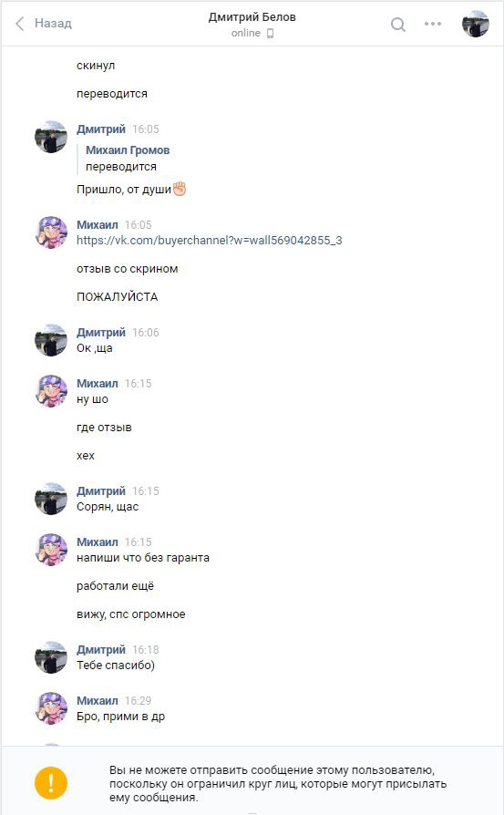
Task: Select the 'Пришло, от души' message
Action: coord(131,190)
